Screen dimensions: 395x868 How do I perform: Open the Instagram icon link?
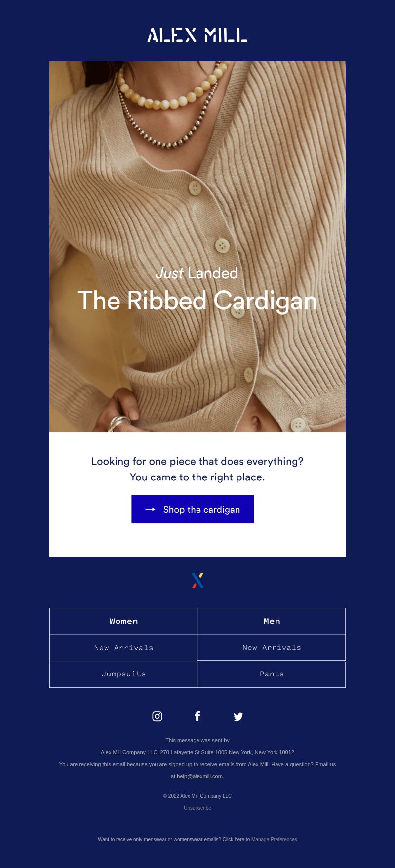(157, 716)
